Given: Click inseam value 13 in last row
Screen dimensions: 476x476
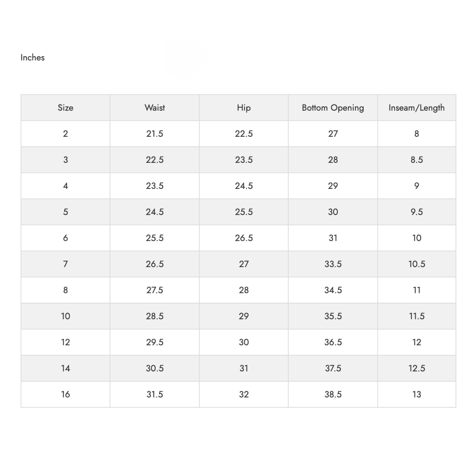Looking at the screenshot, I should point(417,394).
